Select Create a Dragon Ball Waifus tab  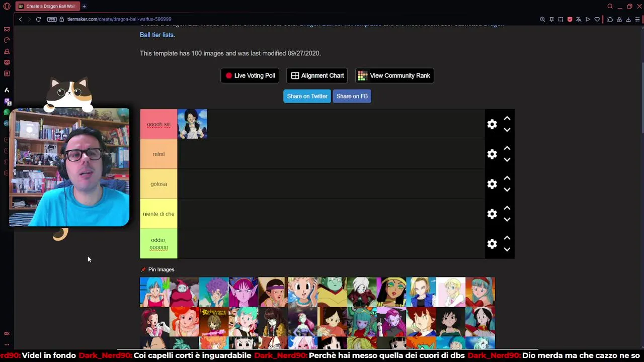(47, 6)
